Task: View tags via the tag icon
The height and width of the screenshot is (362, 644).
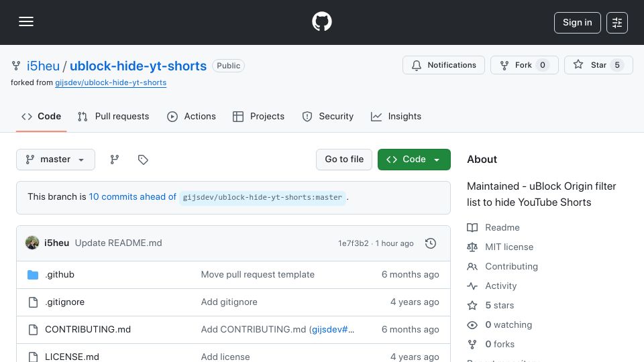Action: (143, 160)
